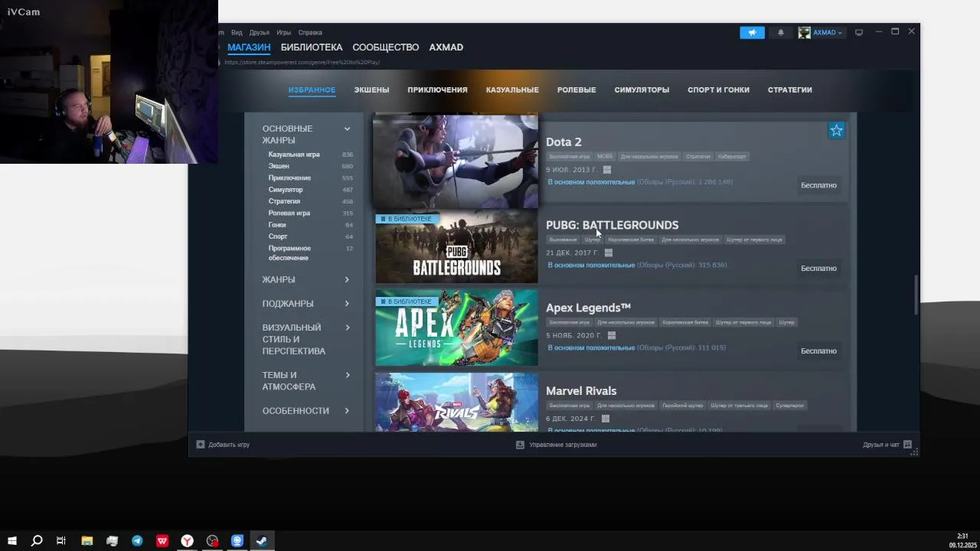Open the friends and chat grid icon

(907, 444)
